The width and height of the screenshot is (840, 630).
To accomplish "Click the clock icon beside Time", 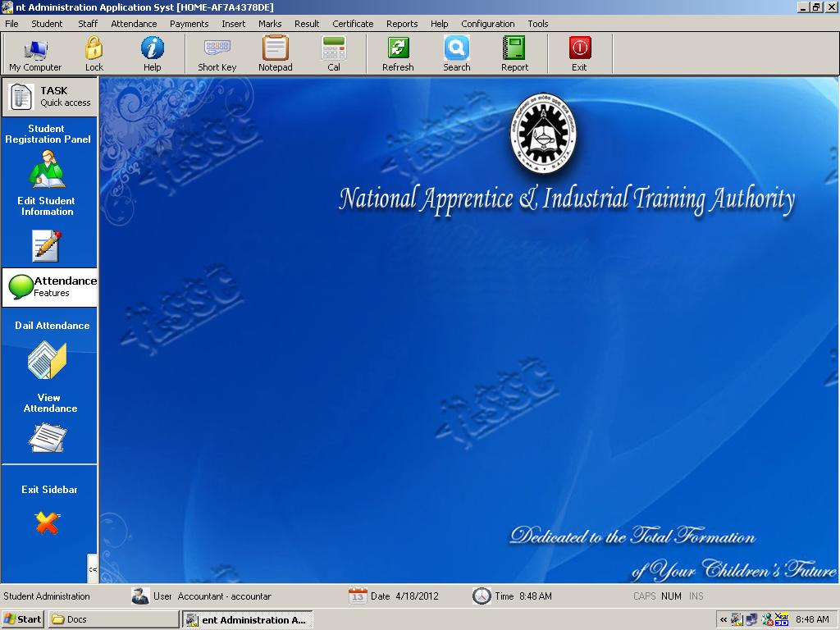I will click(x=482, y=596).
